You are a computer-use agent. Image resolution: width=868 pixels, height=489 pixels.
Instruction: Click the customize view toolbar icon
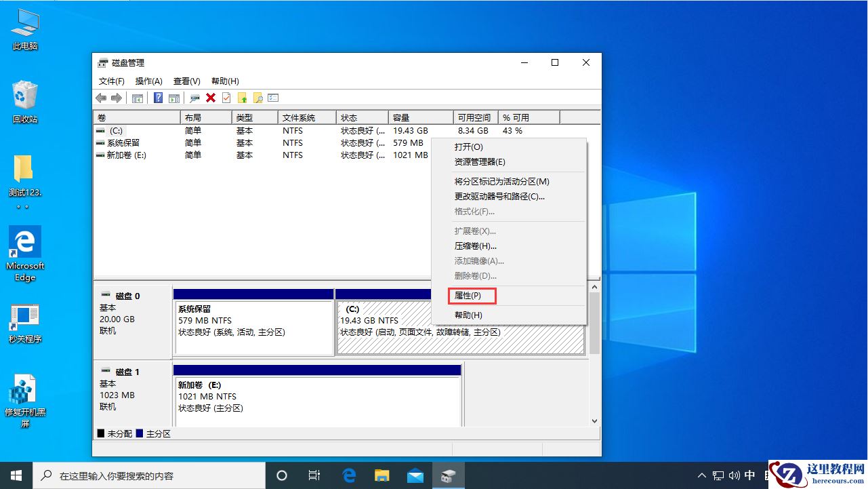(x=272, y=97)
